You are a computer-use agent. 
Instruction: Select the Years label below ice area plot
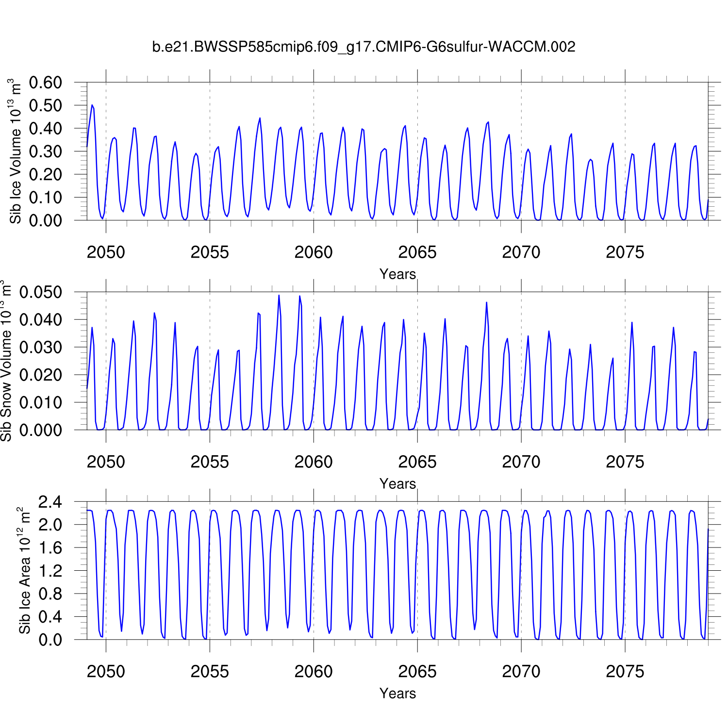(397, 694)
